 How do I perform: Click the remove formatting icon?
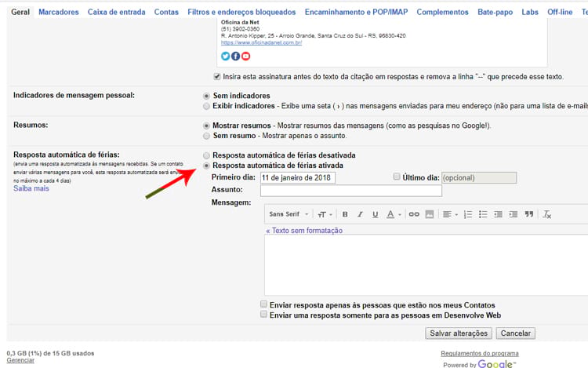tap(547, 214)
